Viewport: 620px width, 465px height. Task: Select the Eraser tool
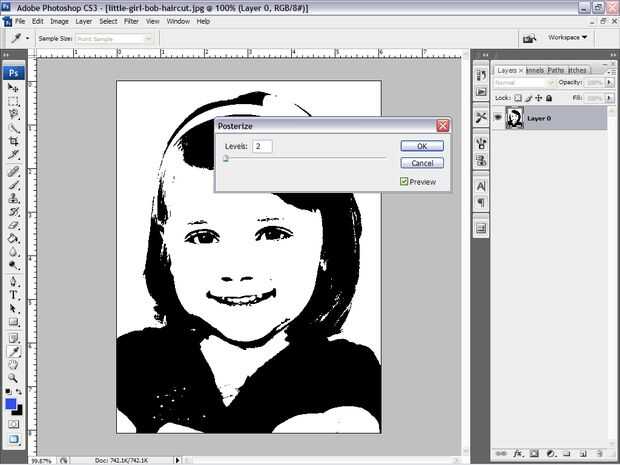pyautogui.click(x=13, y=225)
